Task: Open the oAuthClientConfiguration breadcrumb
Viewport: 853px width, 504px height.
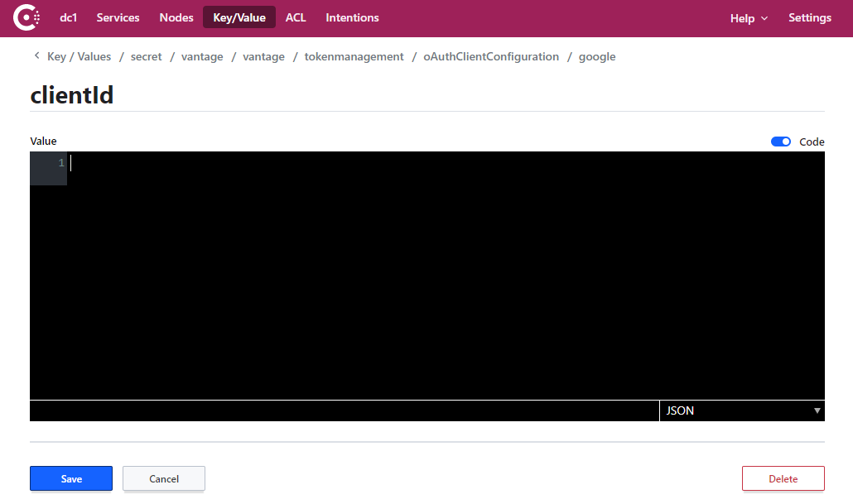Action: (490, 56)
